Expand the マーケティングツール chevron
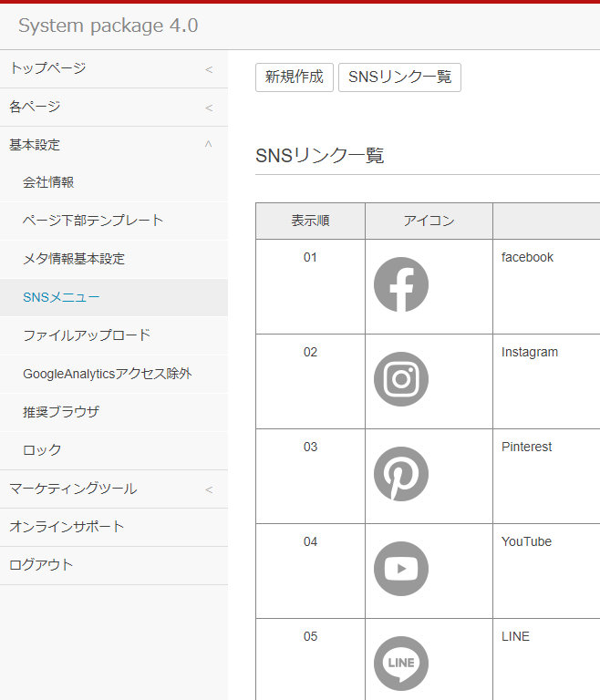Viewport: 600px width, 700px height. tap(209, 489)
